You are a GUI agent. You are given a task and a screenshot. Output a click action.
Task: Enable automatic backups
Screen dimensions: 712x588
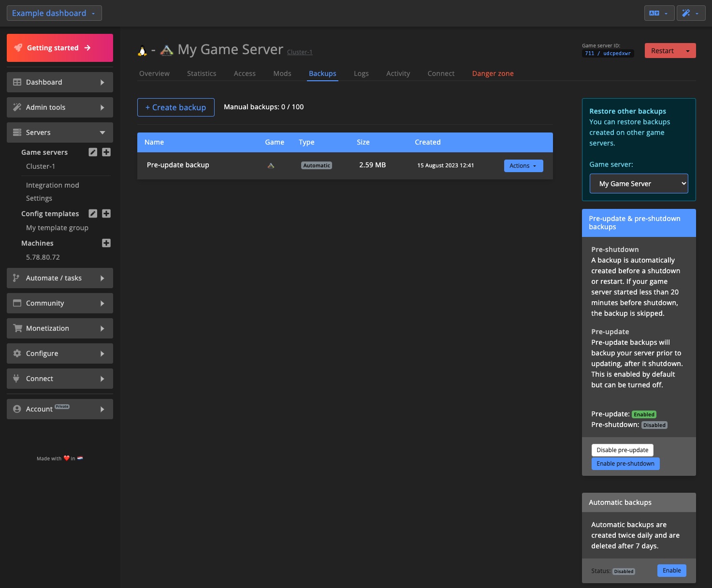[671, 570]
